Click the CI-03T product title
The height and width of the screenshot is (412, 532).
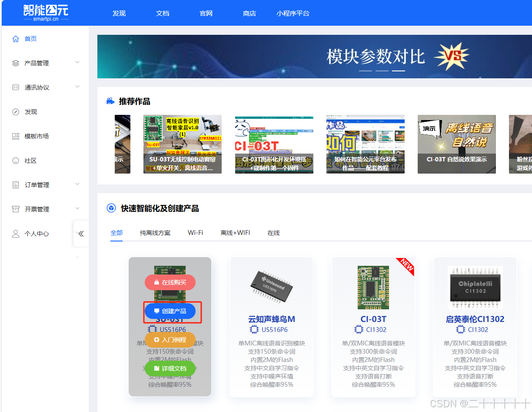point(373,319)
